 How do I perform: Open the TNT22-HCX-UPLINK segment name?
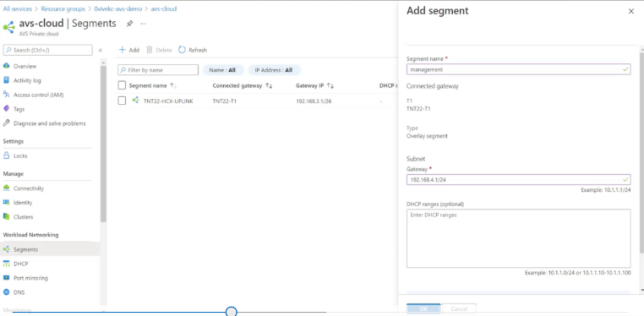click(x=168, y=101)
